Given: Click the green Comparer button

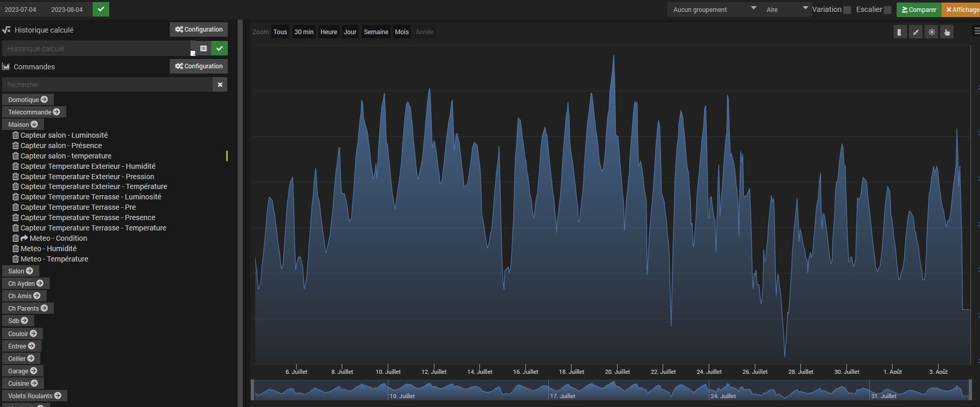Looking at the screenshot, I should tap(918, 9).
